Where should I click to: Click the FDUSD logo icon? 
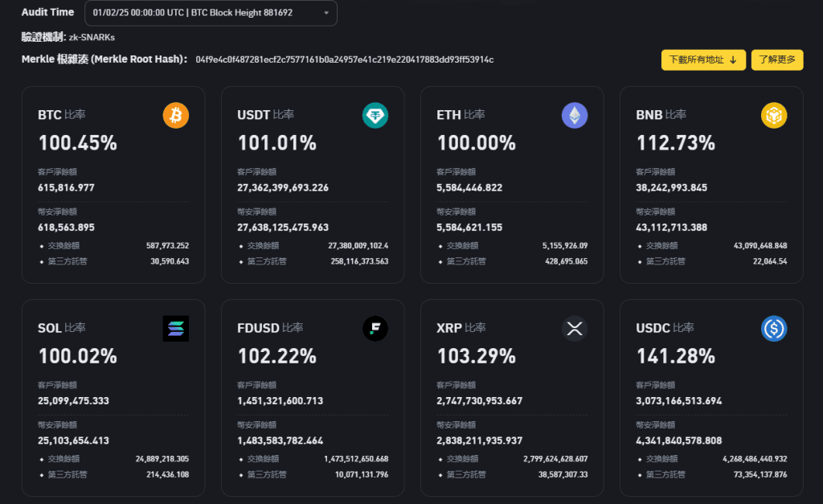tap(375, 329)
